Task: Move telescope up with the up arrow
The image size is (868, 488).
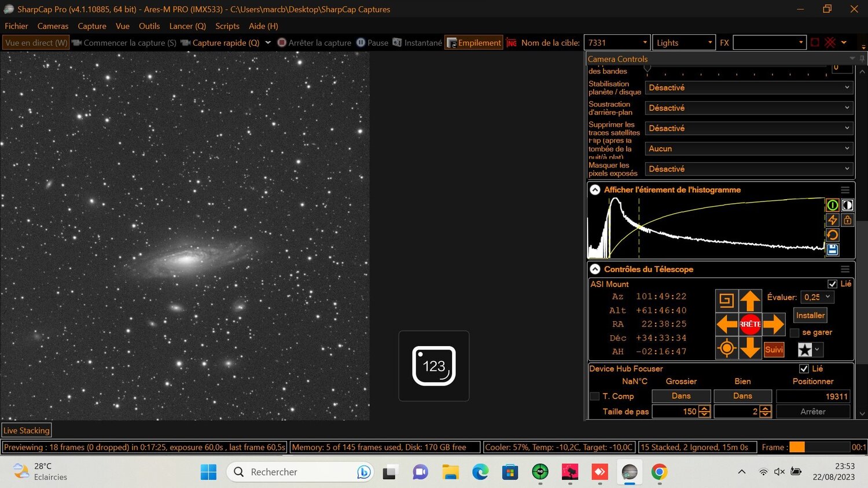Action: [x=750, y=301]
